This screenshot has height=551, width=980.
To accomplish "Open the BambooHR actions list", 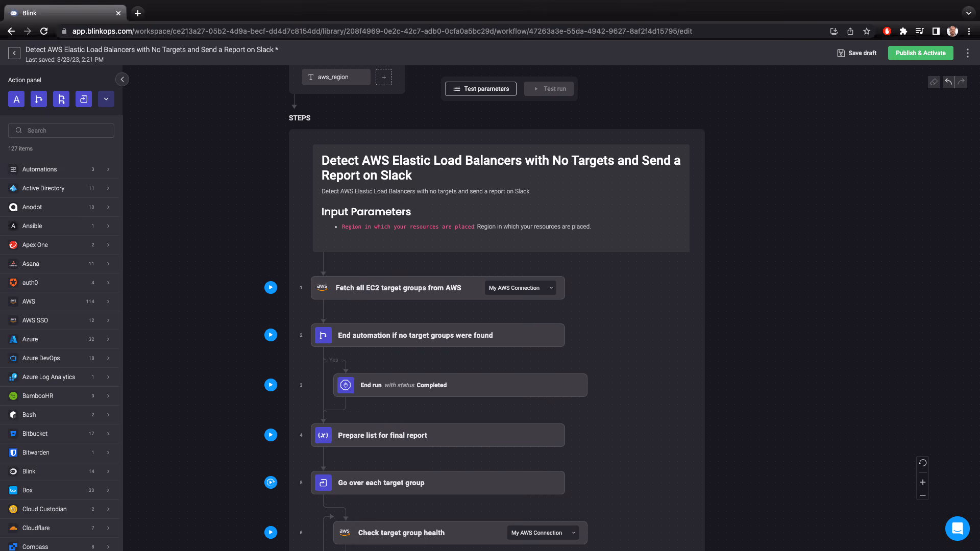I will [61, 396].
